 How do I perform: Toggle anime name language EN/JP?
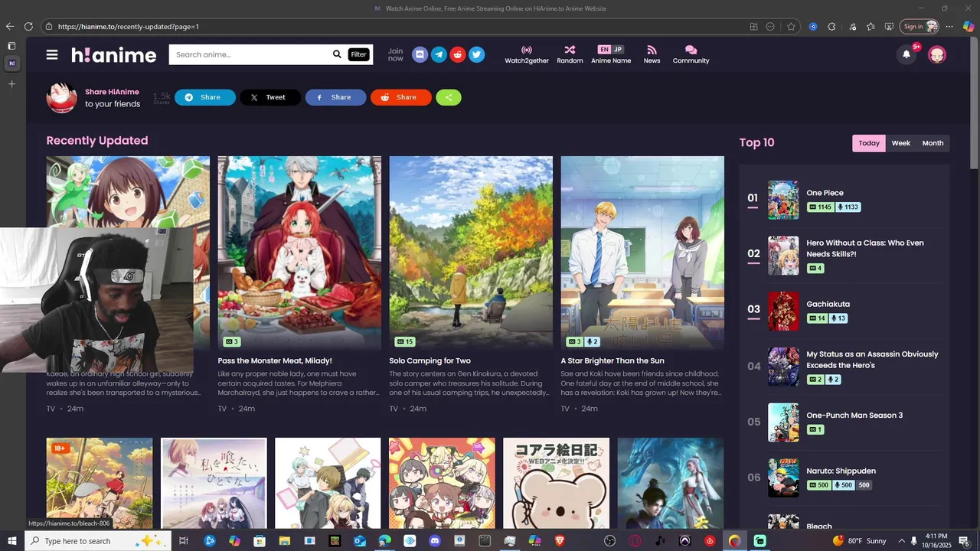[x=611, y=50]
